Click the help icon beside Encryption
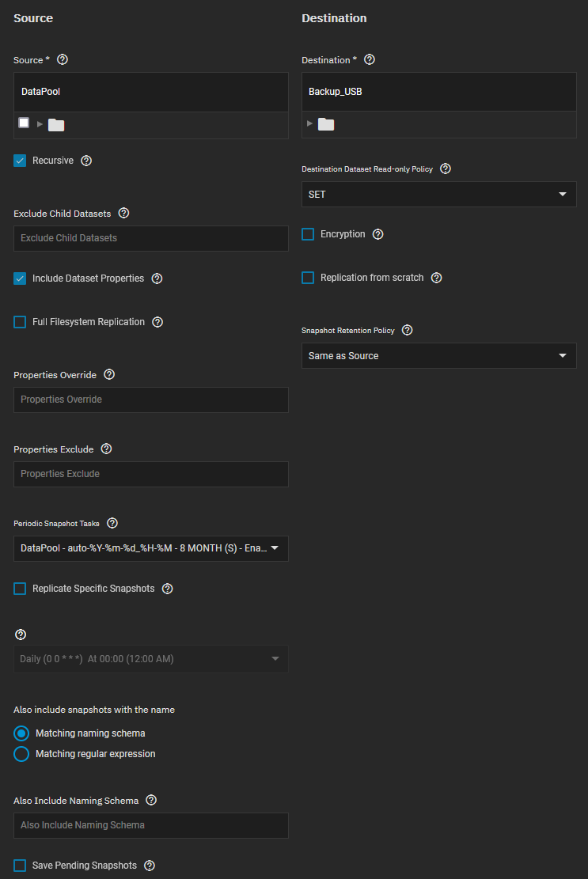Viewport: 588px width, 879px height. 378,234
